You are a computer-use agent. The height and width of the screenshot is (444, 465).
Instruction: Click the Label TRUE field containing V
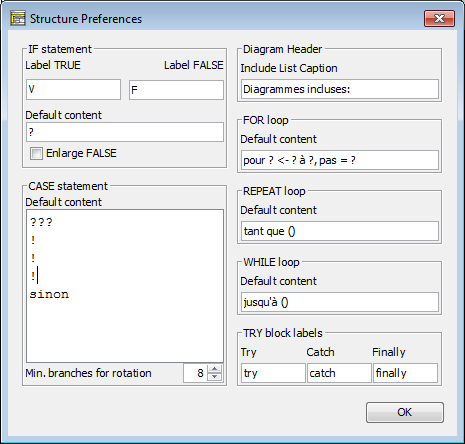point(73,89)
